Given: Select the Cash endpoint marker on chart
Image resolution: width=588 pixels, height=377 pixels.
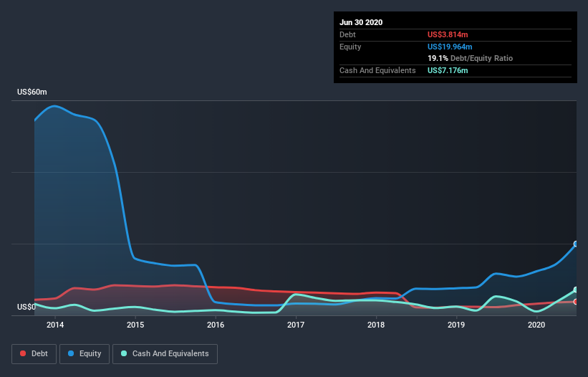Looking at the screenshot, I should click(576, 290).
